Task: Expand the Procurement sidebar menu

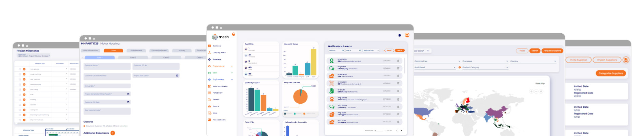Action: point(232,66)
